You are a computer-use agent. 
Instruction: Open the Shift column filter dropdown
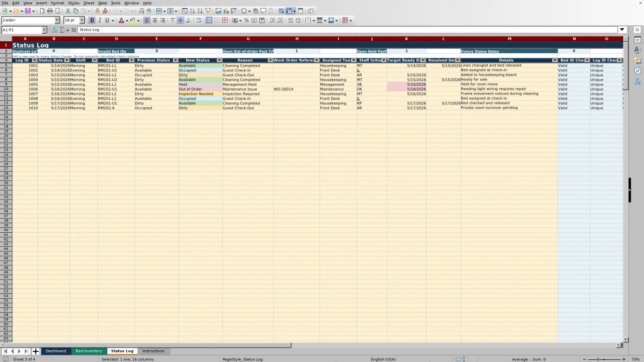click(94, 61)
